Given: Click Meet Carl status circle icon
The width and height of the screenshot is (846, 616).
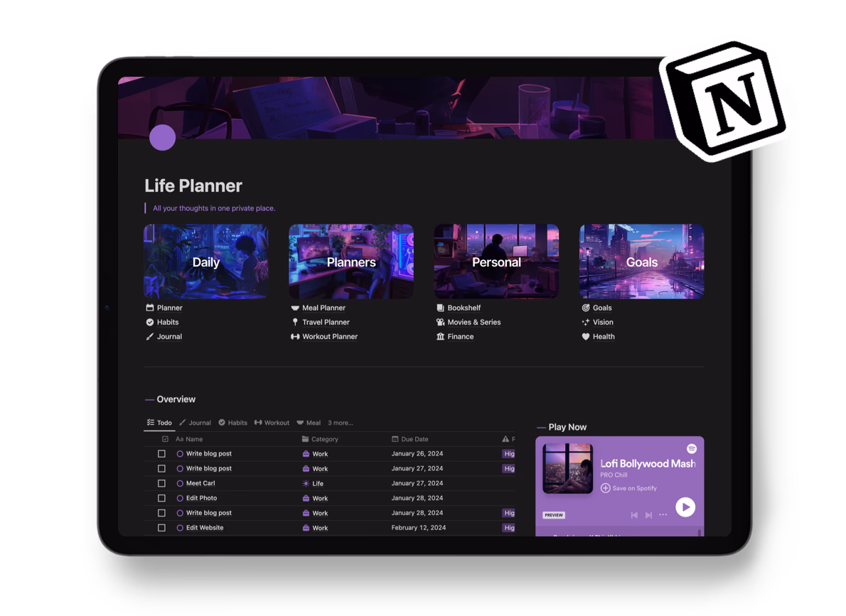Looking at the screenshot, I should click(180, 483).
